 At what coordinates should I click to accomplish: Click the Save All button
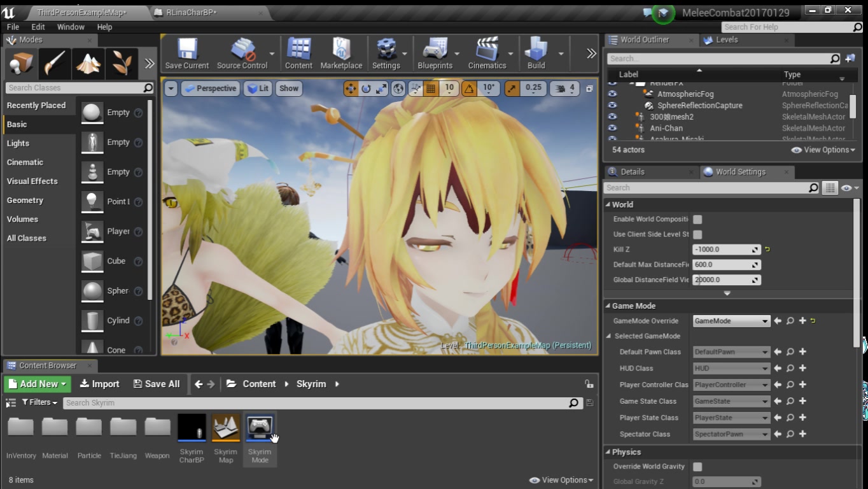point(156,384)
